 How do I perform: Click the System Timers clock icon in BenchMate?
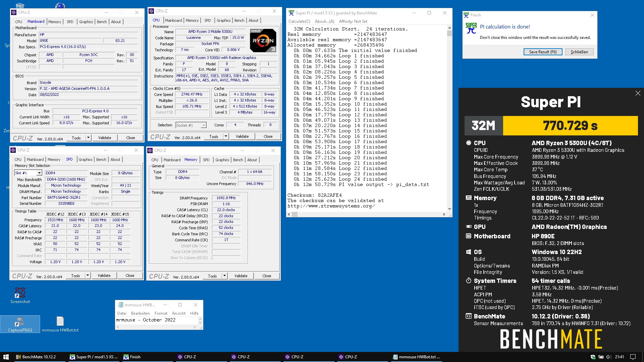tap(469, 281)
